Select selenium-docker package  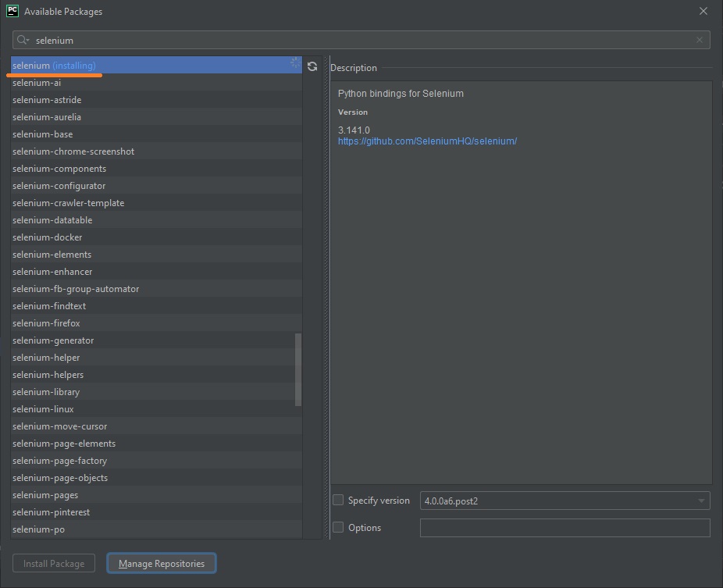tap(156, 237)
